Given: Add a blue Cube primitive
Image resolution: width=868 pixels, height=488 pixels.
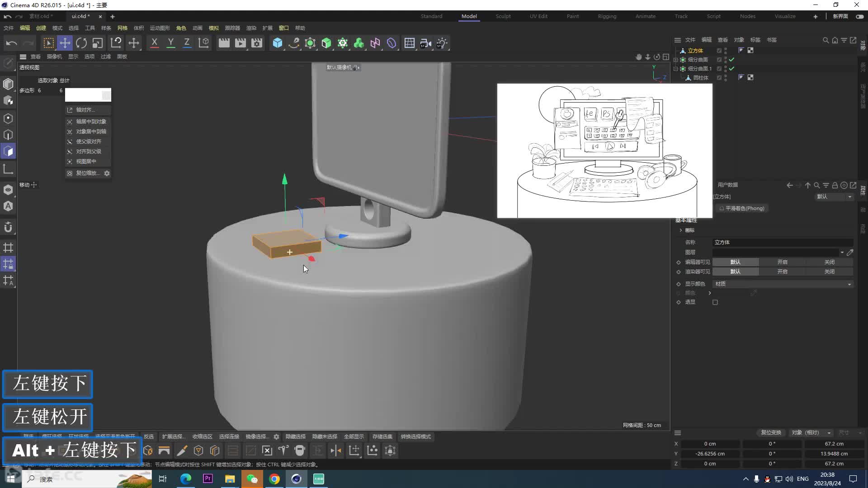Looking at the screenshot, I should click(x=277, y=43).
